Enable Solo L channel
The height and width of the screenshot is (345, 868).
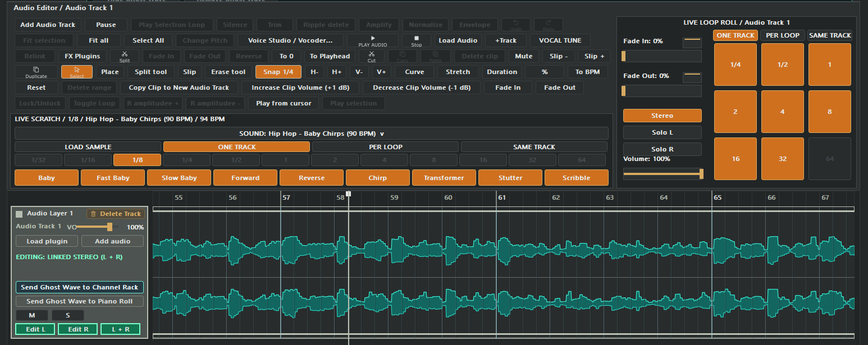(662, 132)
